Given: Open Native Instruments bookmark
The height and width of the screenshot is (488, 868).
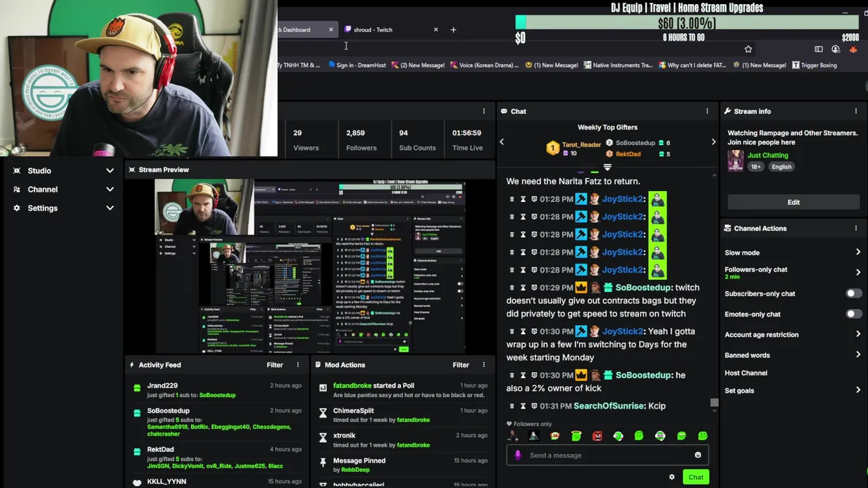Looking at the screenshot, I should pyautogui.click(x=618, y=65).
